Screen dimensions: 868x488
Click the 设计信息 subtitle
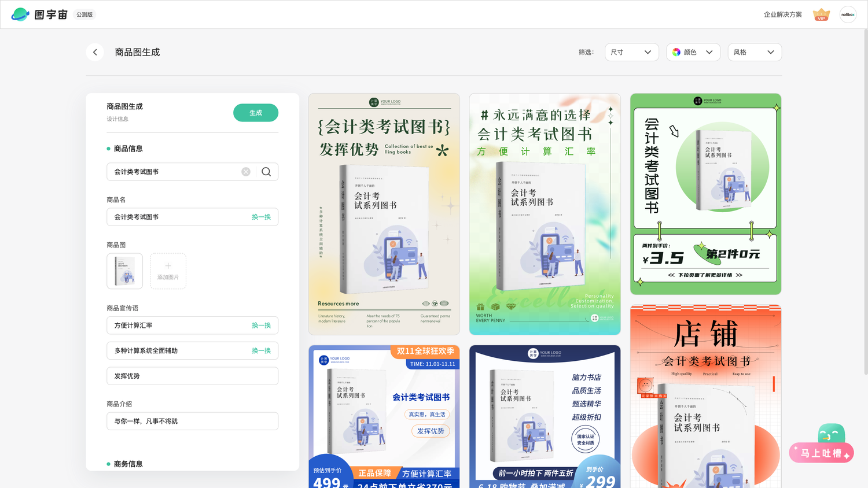(x=117, y=119)
